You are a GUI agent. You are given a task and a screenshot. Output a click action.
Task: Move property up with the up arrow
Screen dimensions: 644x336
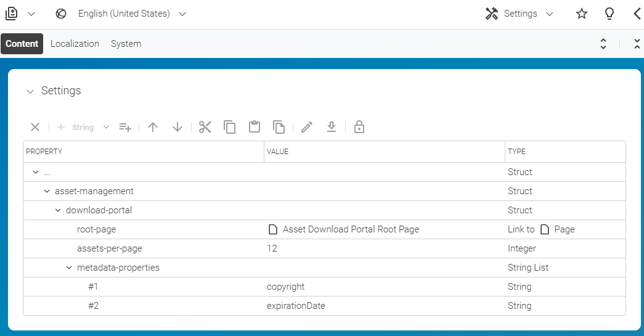[153, 128]
